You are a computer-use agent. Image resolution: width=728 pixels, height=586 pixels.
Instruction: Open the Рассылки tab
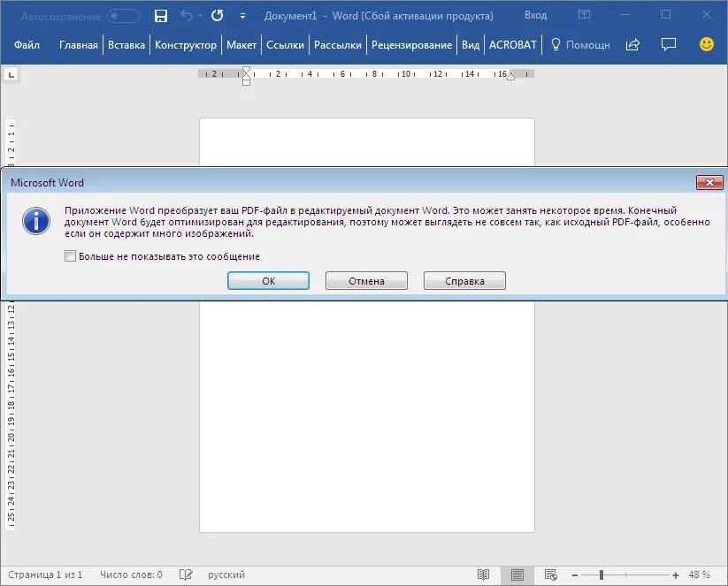pyautogui.click(x=338, y=45)
